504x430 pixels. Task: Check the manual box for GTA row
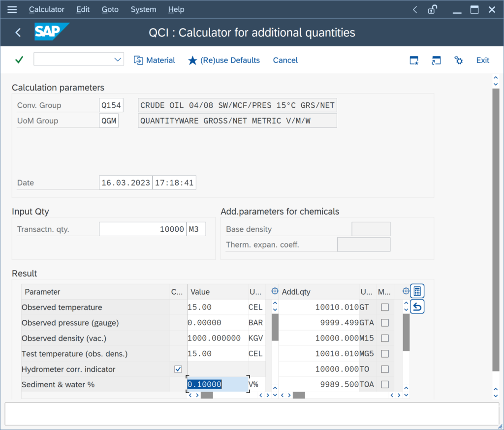(x=385, y=323)
